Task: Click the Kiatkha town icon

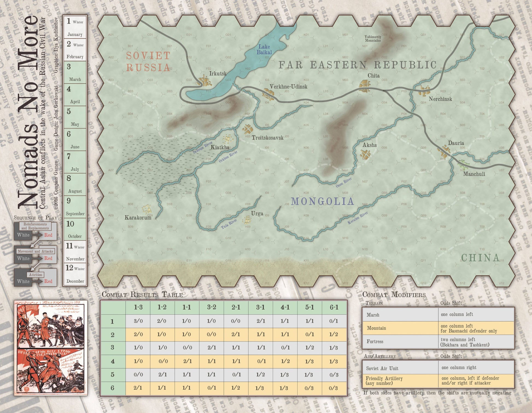Action: [x=228, y=139]
